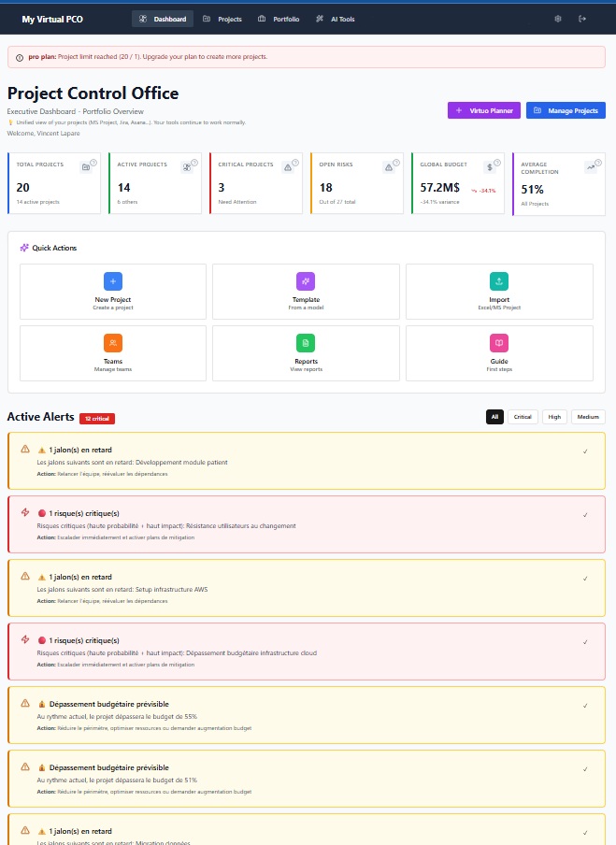The width and height of the screenshot is (616, 845).
Task: Click help icon on Active Projects card
Action: (194, 163)
